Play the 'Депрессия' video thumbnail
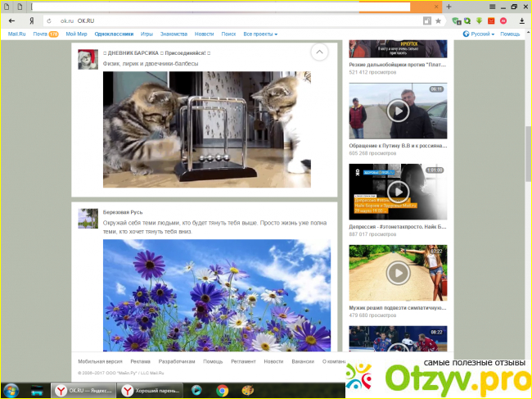The height and width of the screenshot is (399, 532). [x=398, y=192]
